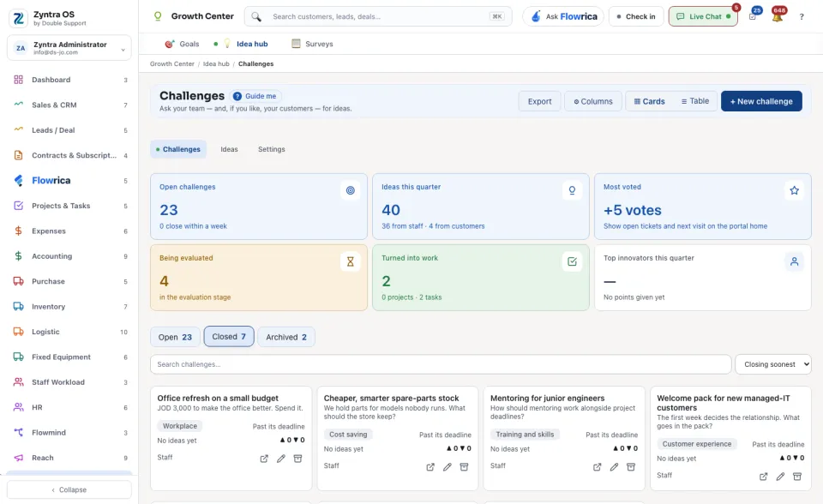Click the Training and skills tag
The image size is (823, 504).
[525, 435]
